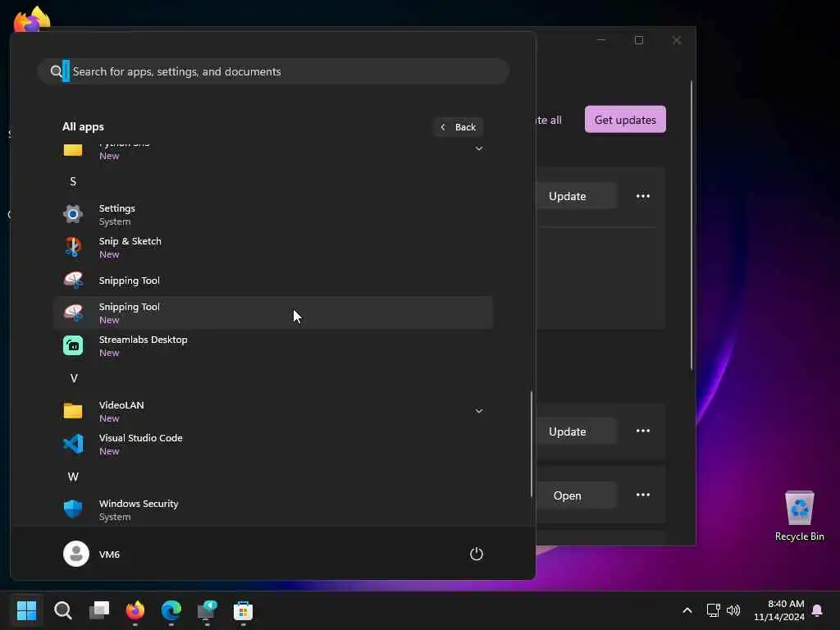
Task: Click the 'VM6' user name text
Action: pos(109,555)
